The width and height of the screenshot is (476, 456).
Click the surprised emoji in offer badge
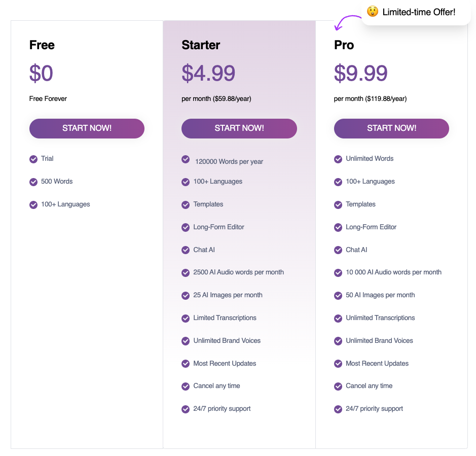(x=373, y=12)
